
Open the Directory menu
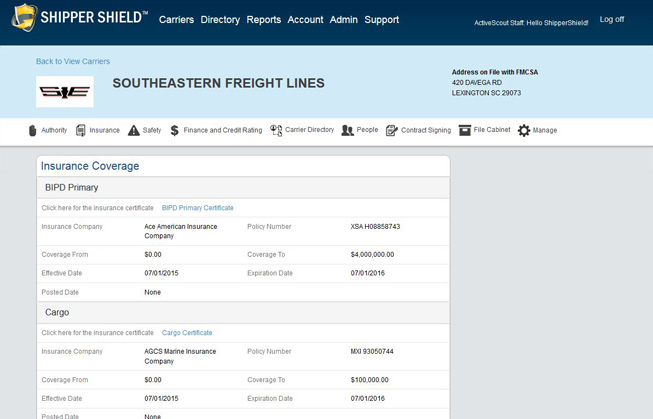[x=220, y=20]
